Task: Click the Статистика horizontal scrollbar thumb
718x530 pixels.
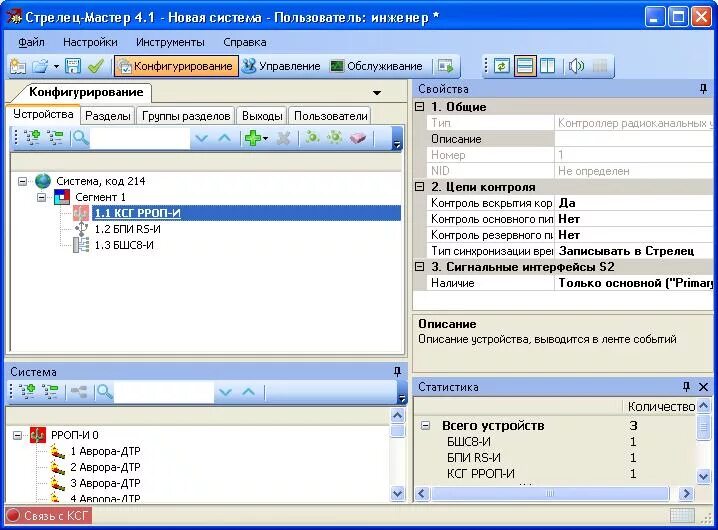Action: click(x=550, y=493)
